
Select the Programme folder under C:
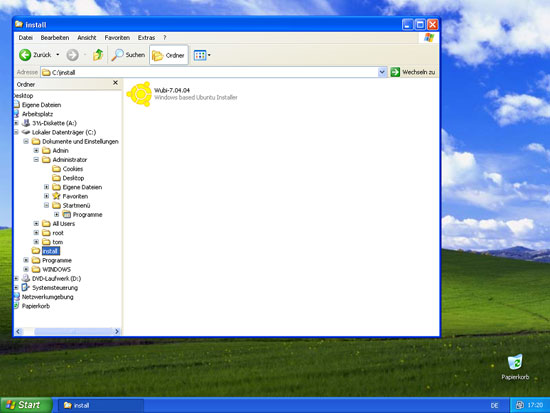[57, 260]
